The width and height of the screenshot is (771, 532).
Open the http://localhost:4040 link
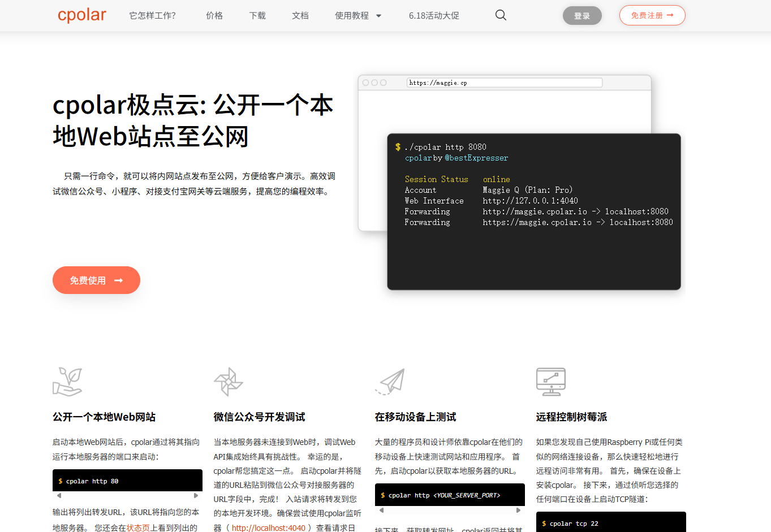tap(269, 527)
